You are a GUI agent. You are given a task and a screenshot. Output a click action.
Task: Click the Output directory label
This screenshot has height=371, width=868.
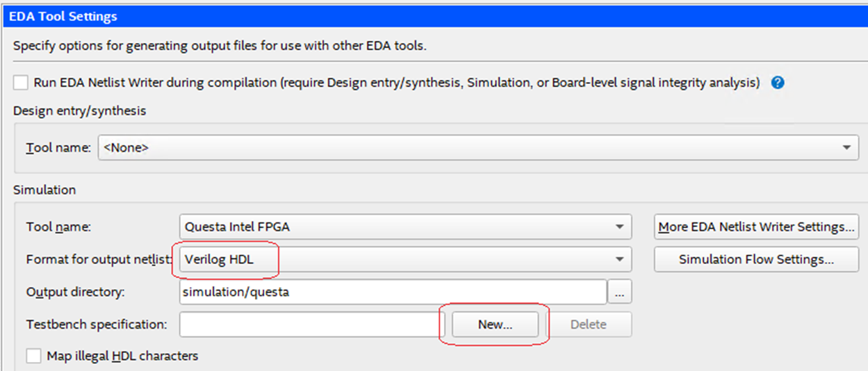pos(75,292)
